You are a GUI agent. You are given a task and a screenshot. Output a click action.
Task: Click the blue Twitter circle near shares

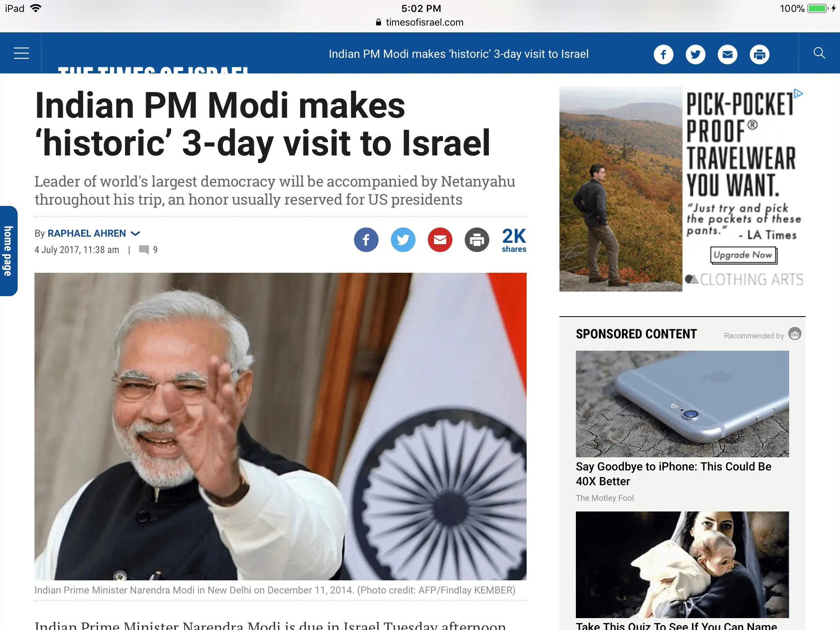point(403,240)
